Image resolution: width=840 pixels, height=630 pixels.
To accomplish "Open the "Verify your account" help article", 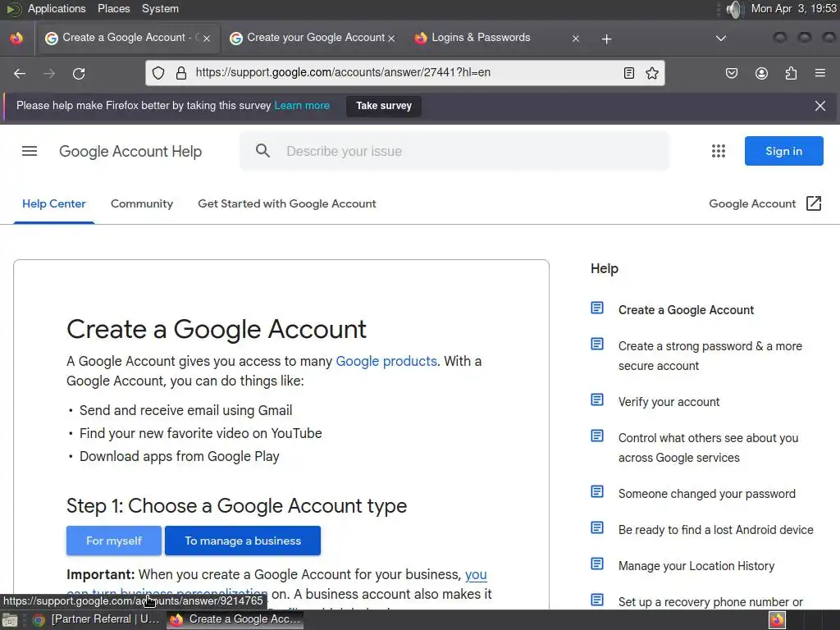I will tap(669, 402).
